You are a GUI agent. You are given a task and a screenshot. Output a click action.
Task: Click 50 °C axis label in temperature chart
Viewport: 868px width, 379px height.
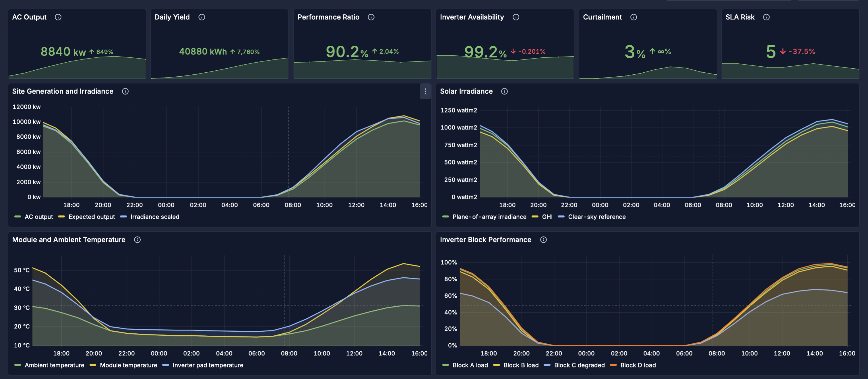click(x=22, y=270)
